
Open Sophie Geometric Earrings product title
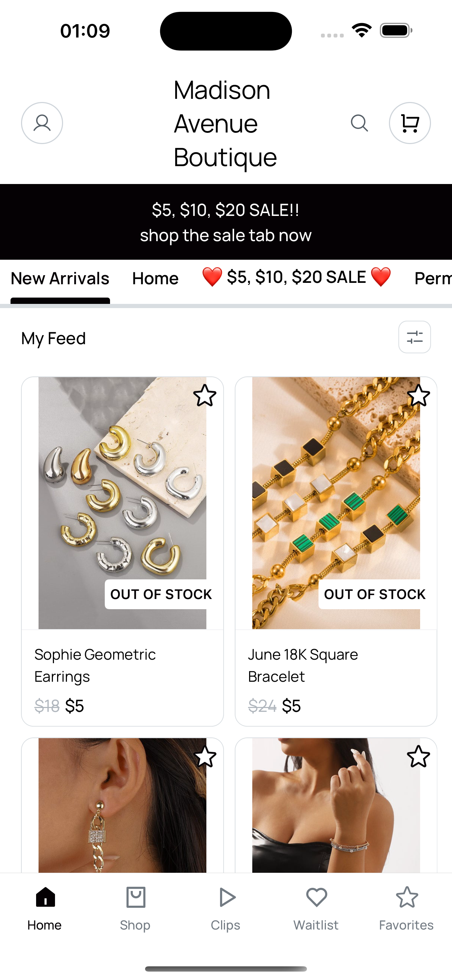pos(95,665)
